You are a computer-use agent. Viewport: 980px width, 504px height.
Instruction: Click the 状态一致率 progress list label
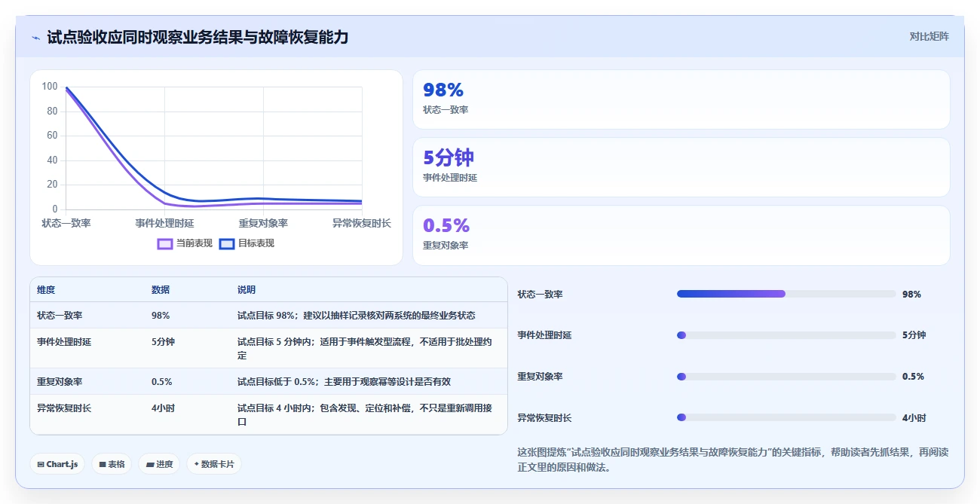(540, 294)
